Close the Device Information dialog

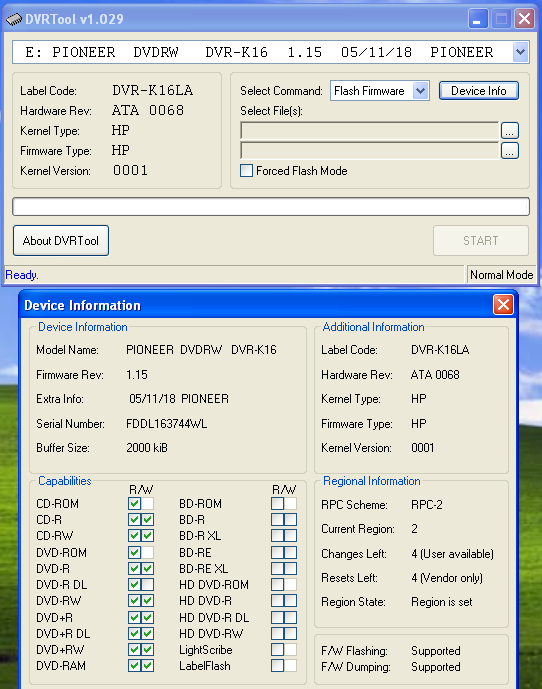tap(503, 304)
